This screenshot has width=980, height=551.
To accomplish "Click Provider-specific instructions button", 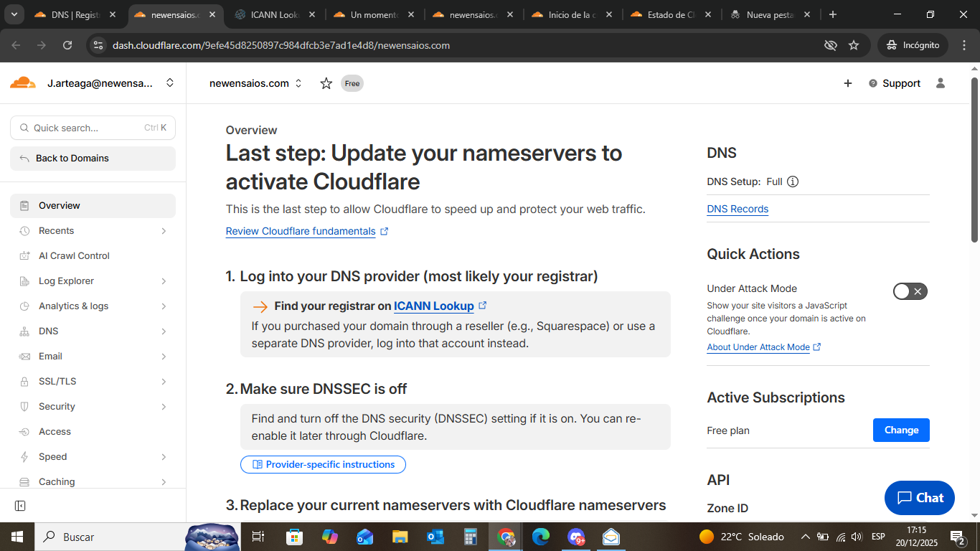I will pos(323,465).
